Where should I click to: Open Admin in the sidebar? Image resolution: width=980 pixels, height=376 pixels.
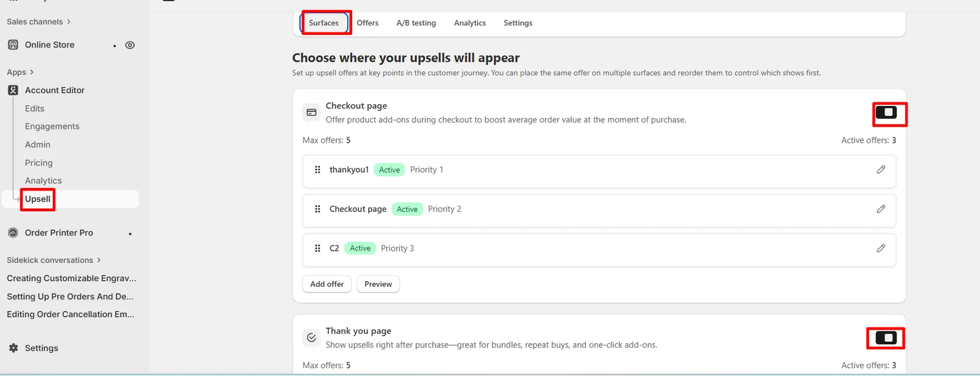37,145
